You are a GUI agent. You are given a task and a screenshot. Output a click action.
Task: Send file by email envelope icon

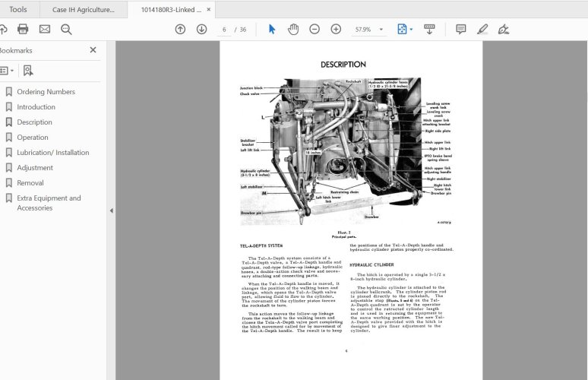(x=45, y=29)
